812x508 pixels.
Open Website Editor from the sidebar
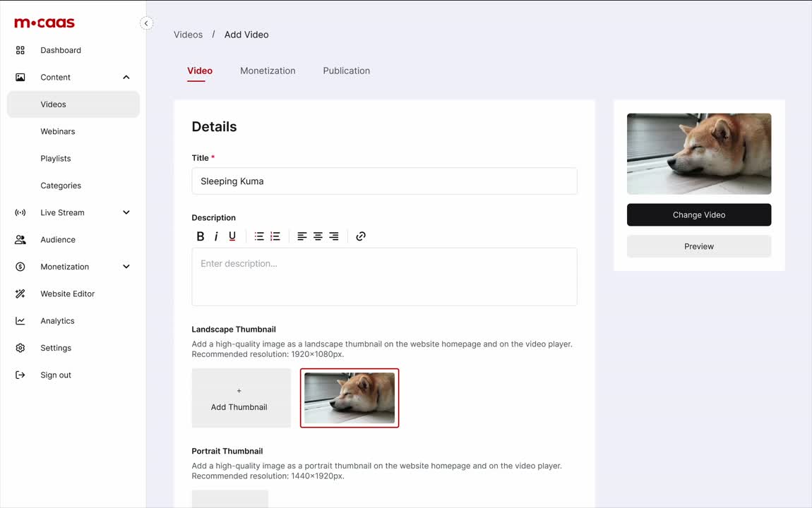(x=67, y=294)
